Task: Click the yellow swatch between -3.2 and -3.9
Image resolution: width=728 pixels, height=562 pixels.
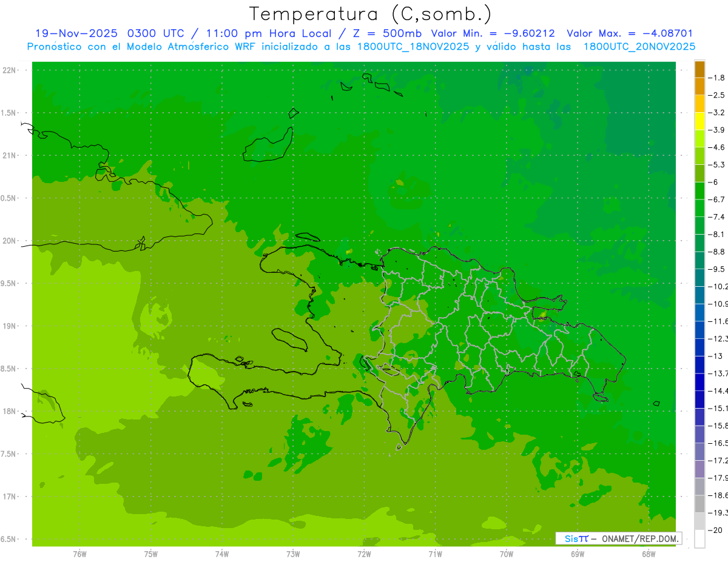Action: pyautogui.click(x=699, y=121)
